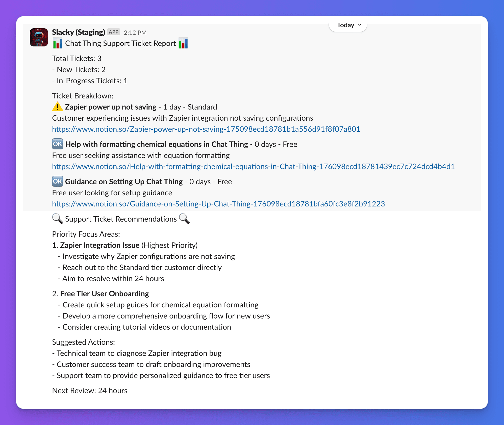Click 'Consider creating tutorial videos or documentation'
This screenshot has height=425, width=504.
[x=147, y=327]
